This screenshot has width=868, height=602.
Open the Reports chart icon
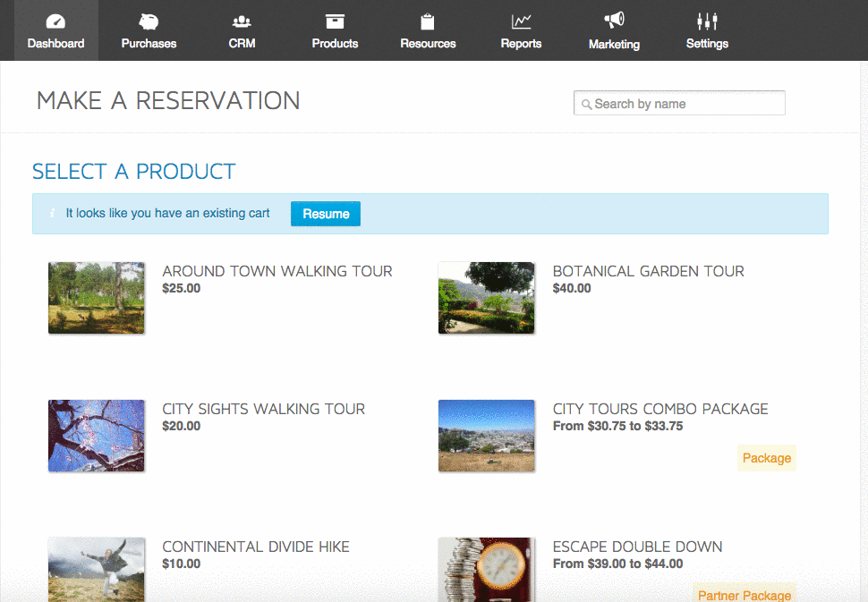click(521, 21)
